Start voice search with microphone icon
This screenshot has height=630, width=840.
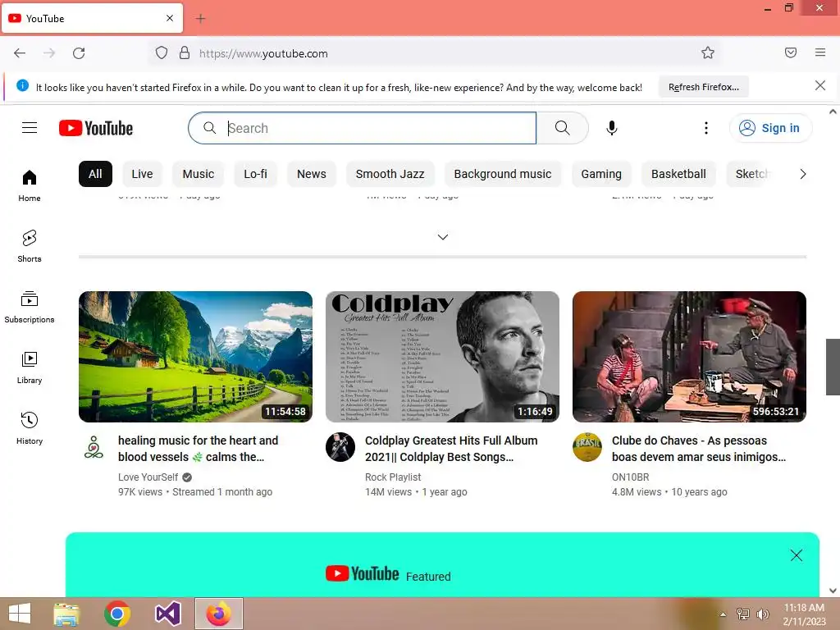click(x=612, y=127)
